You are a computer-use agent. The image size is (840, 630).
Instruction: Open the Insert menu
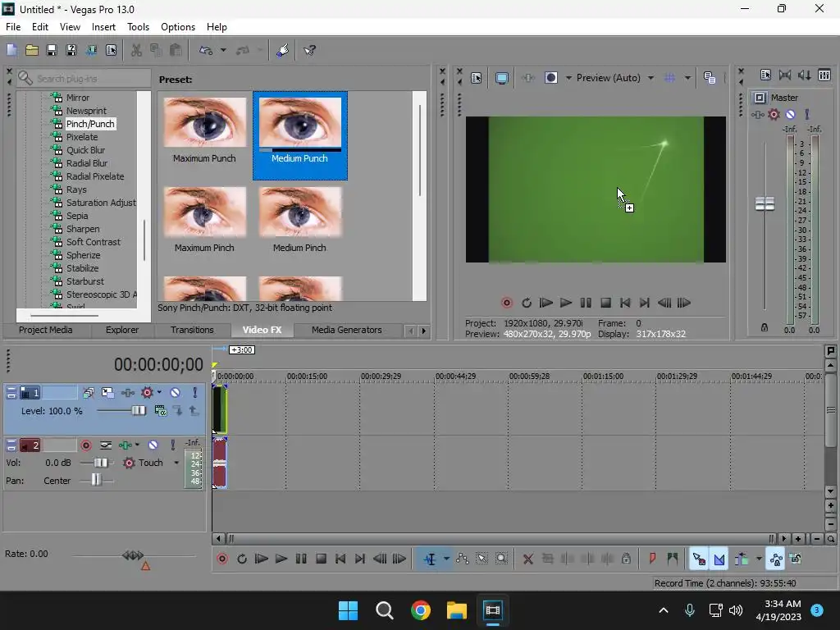pyautogui.click(x=103, y=27)
